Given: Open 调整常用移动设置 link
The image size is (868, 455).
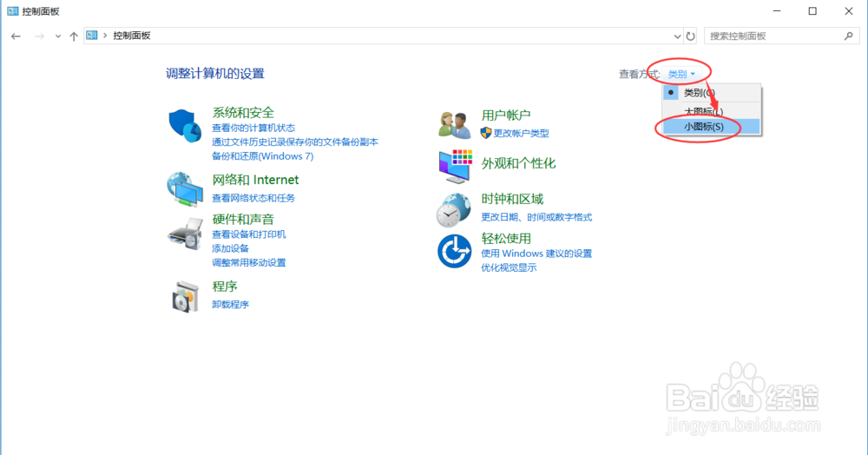Looking at the screenshot, I should (x=249, y=262).
